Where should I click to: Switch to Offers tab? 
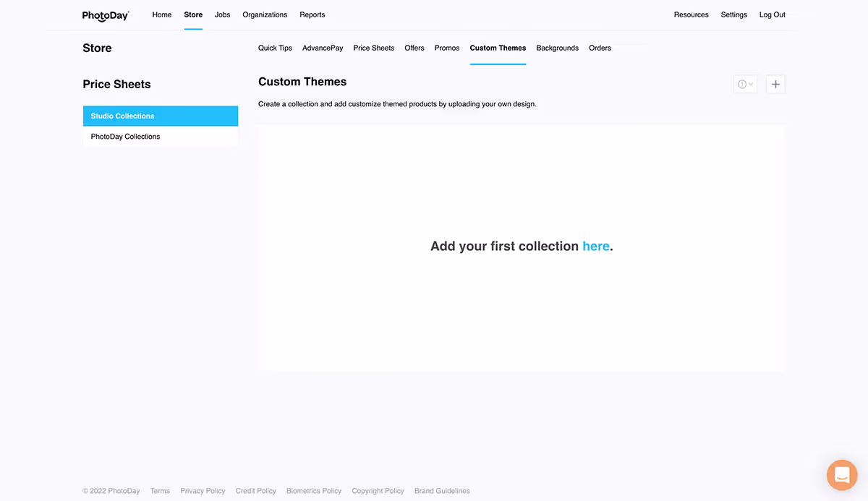pos(414,48)
